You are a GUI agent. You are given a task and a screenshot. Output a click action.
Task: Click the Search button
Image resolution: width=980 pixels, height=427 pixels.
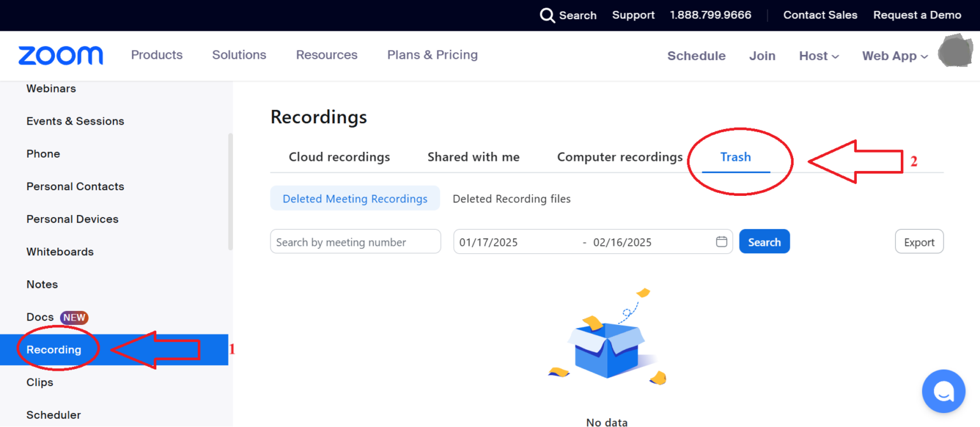764,241
